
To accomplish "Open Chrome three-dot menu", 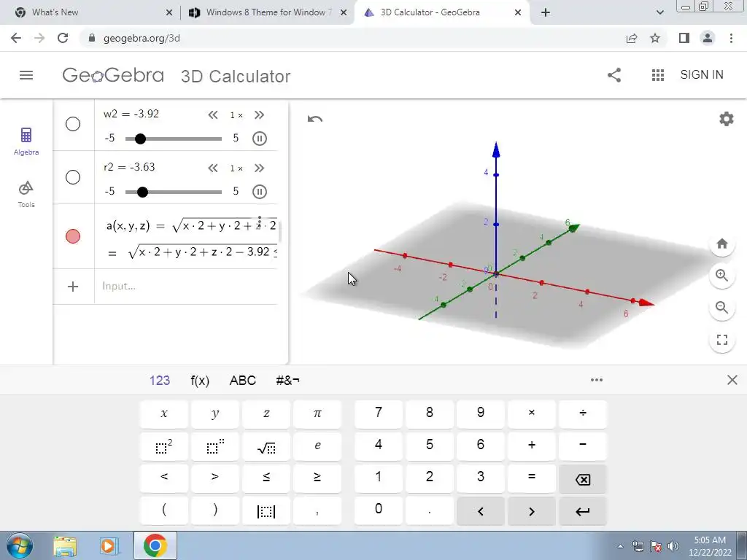I will (731, 38).
